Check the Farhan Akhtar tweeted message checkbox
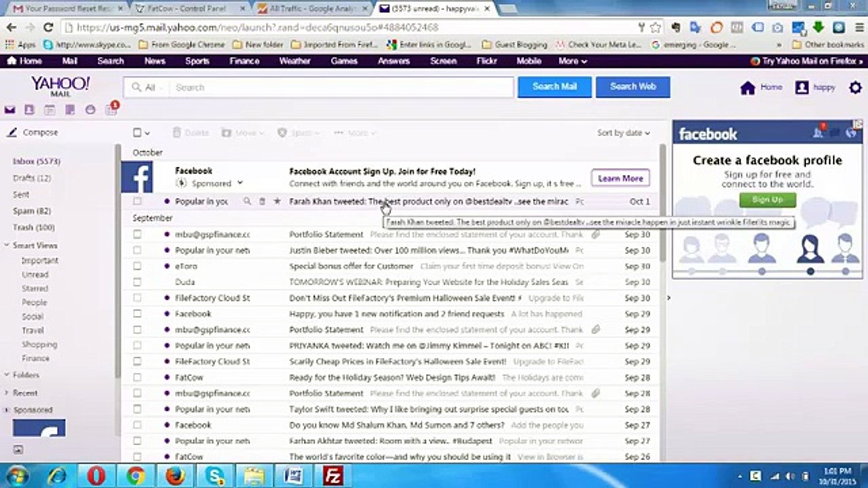Viewport: 868px width, 488px height. tap(137, 441)
